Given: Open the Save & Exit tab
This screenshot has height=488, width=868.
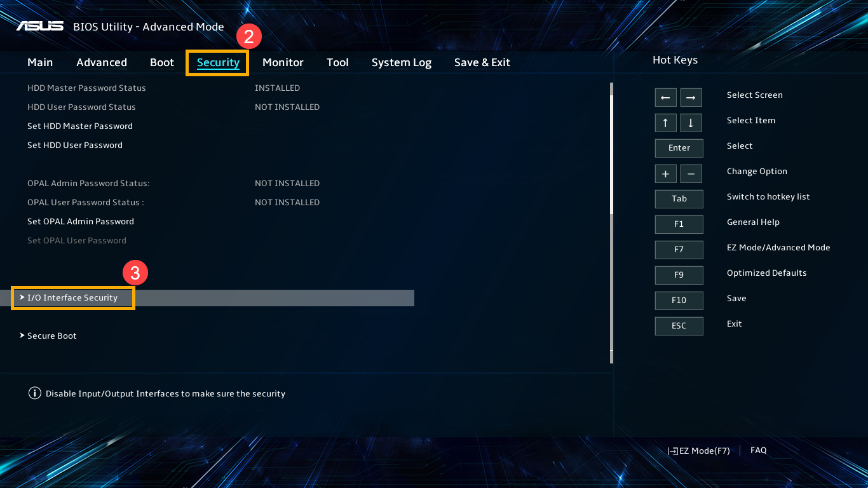Looking at the screenshot, I should coord(482,62).
